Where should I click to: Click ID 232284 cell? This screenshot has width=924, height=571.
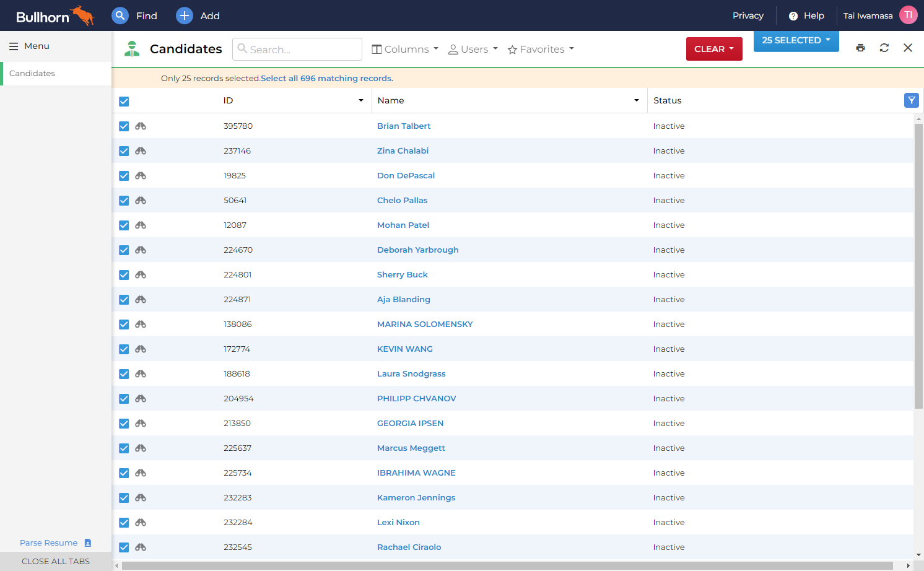click(x=238, y=522)
